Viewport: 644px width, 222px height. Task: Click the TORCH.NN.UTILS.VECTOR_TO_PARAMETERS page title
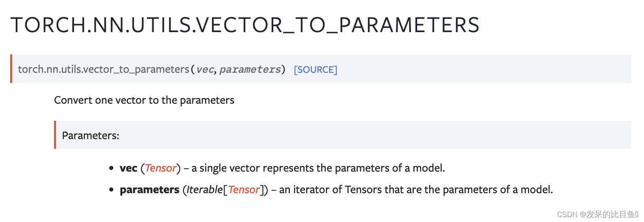pyautogui.click(x=245, y=25)
